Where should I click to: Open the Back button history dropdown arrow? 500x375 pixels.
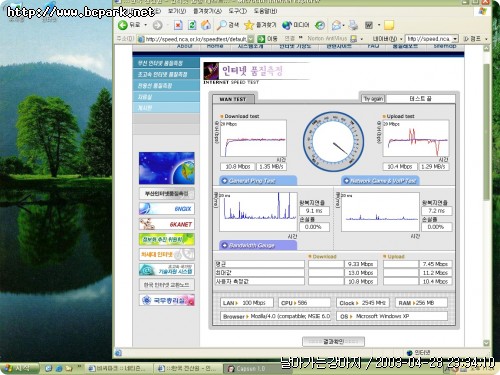click(146, 25)
